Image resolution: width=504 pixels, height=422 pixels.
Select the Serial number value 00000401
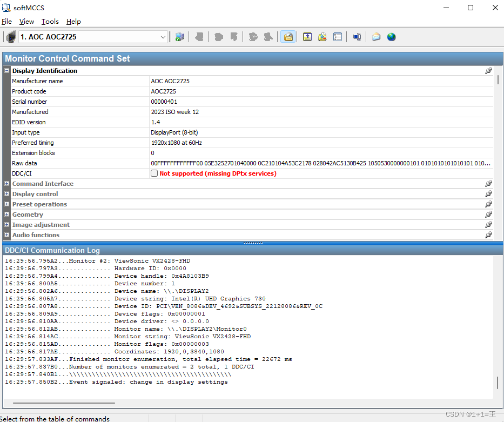coord(164,102)
